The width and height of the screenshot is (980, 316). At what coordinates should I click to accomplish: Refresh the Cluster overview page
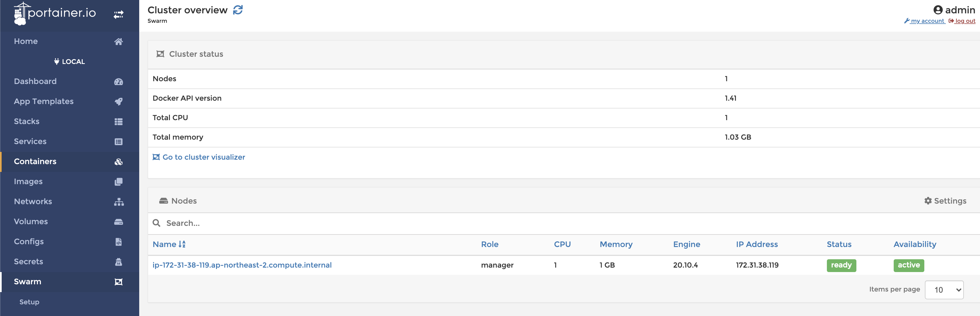point(238,10)
